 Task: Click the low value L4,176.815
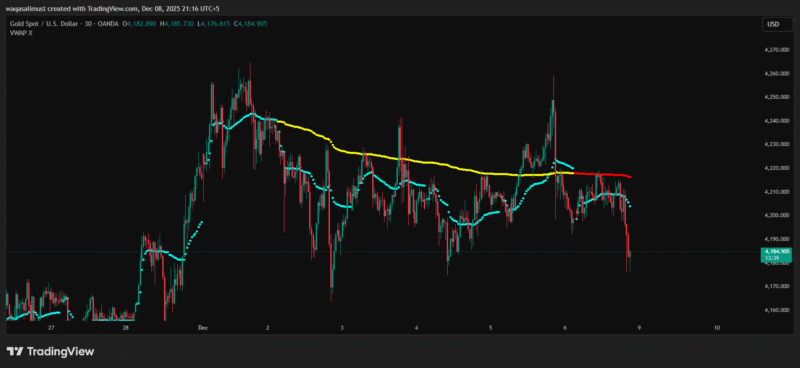click(213, 24)
